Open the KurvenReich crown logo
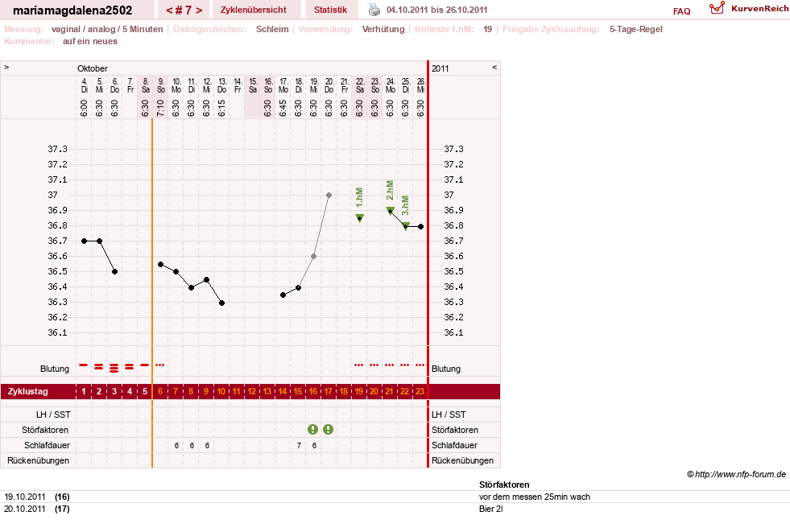The height and width of the screenshot is (532, 790). 717,8
